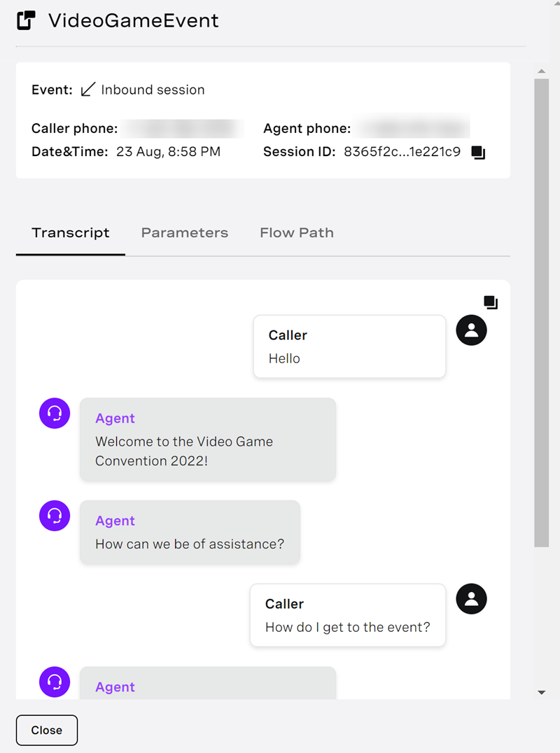Click the '8365f2c...1e221c9' session ID text
Image resolution: width=560 pixels, height=753 pixels.
pyautogui.click(x=402, y=152)
